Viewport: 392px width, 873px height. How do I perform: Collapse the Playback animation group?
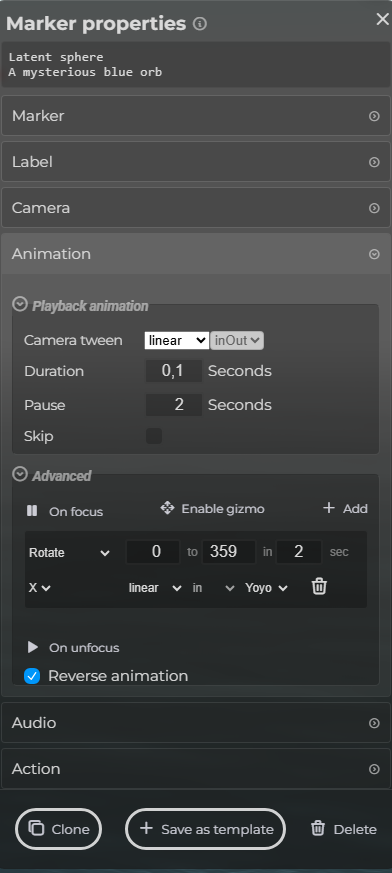[x=20, y=304]
